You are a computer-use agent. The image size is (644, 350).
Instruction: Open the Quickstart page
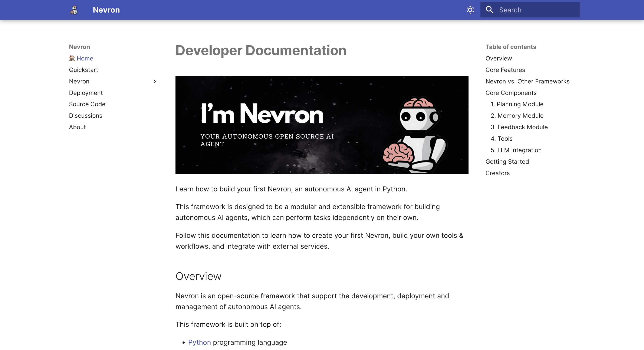[83, 70]
